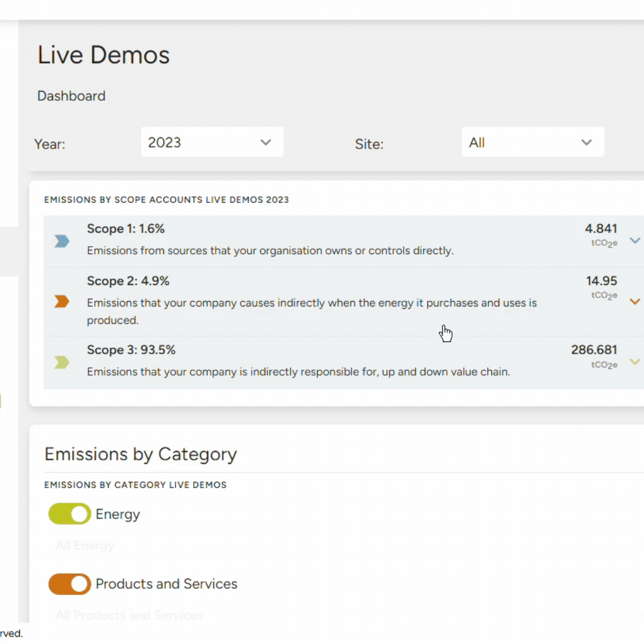Open the Year dropdown showing 2023
This screenshot has width=644, height=644.
pos(212,142)
